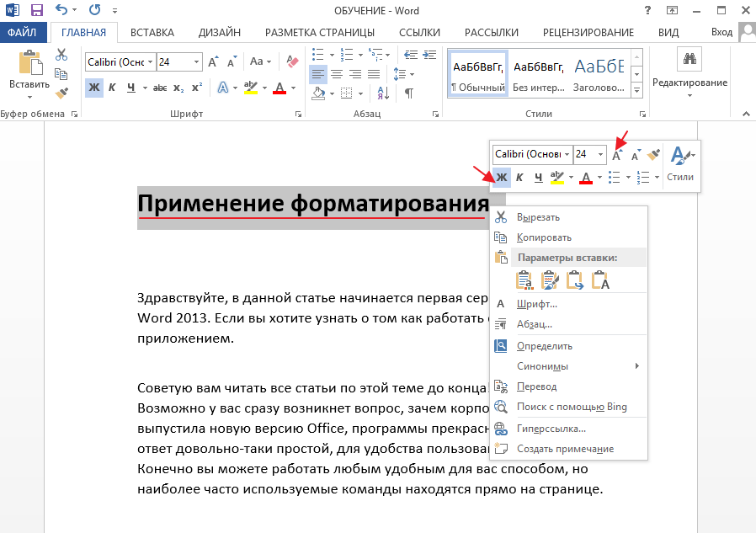Choose Merge Formatting paste option
Image resolution: width=756 pixels, height=533 pixels.
tap(550, 280)
